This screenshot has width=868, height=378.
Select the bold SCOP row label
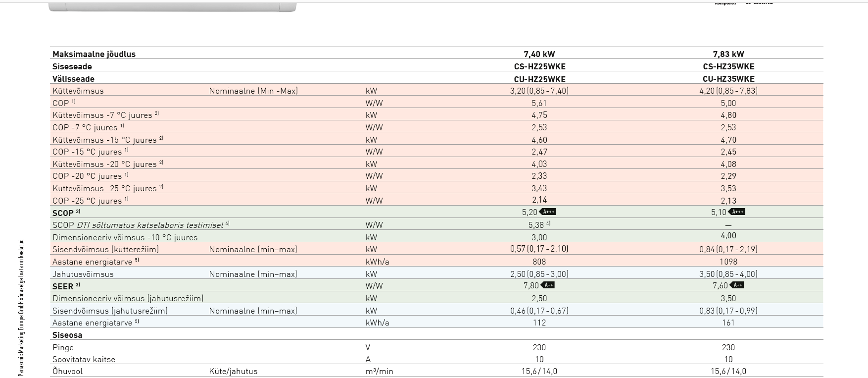(x=66, y=213)
